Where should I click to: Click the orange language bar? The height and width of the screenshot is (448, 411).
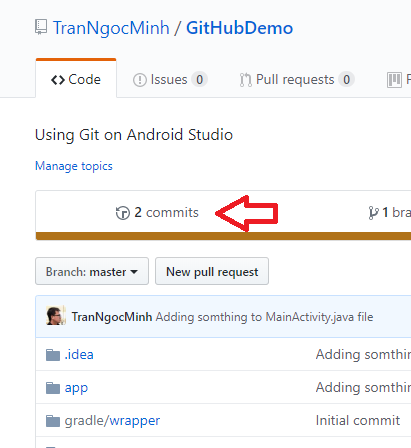coord(223,236)
